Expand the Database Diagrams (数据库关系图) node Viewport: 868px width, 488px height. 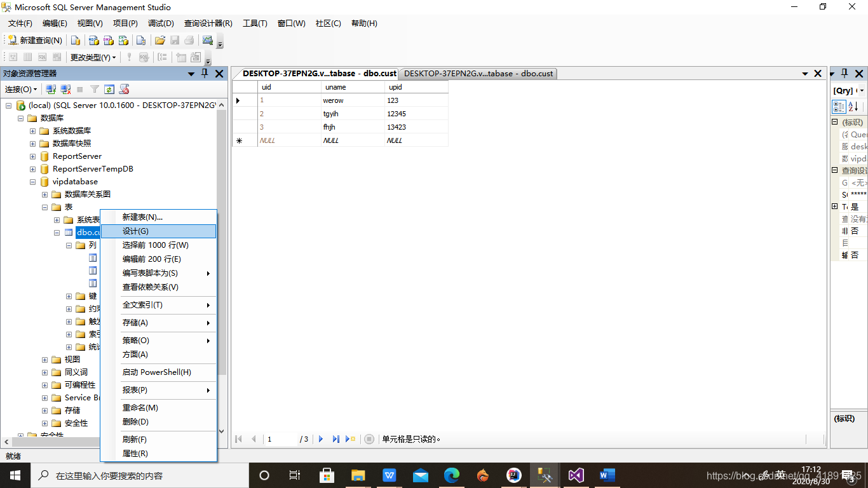[45, 194]
